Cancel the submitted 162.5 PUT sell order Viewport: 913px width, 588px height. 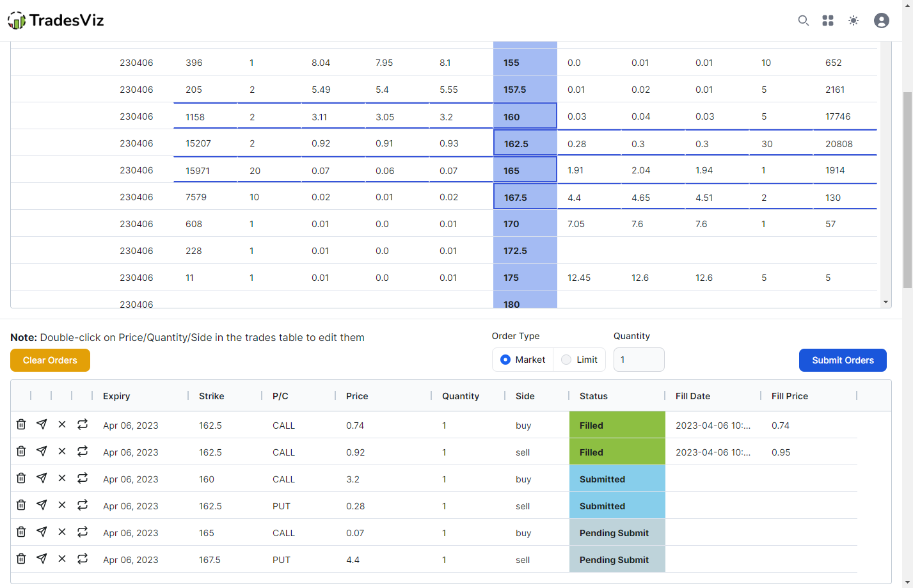[x=62, y=505]
